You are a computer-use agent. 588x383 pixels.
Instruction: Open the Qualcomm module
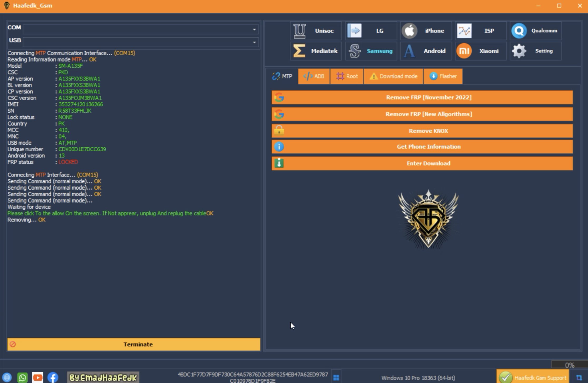tap(536, 31)
